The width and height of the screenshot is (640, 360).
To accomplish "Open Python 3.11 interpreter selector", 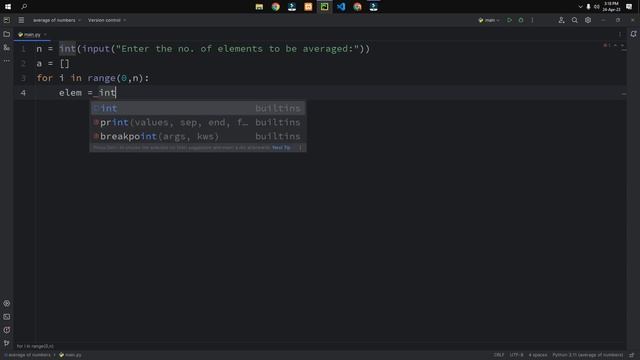I will coord(588,355).
